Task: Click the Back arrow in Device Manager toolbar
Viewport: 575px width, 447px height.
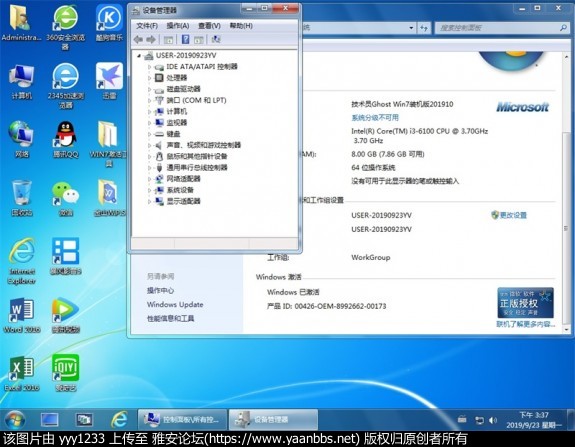Action: (139, 40)
